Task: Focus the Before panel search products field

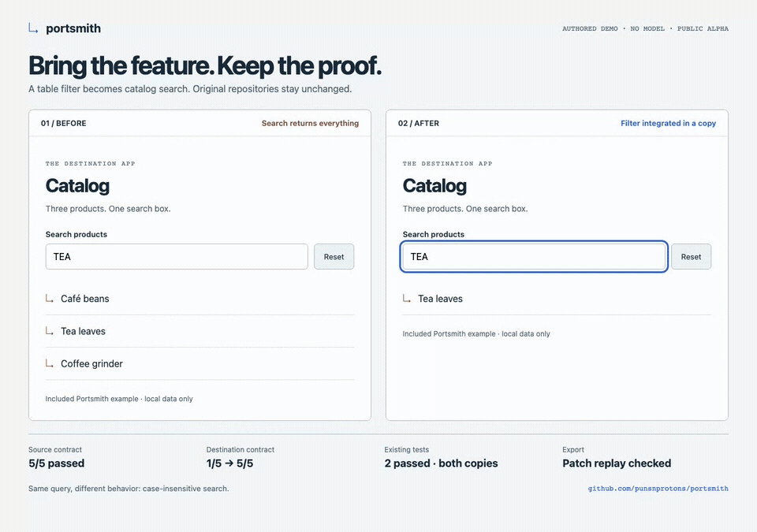Action: click(177, 257)
